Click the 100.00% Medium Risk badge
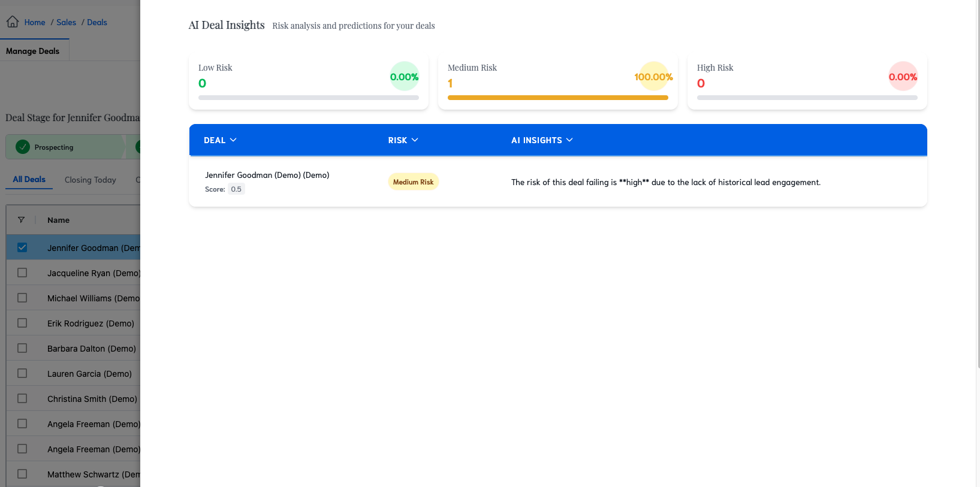Viewport: 980px width, 487px height. pos(653,77)
